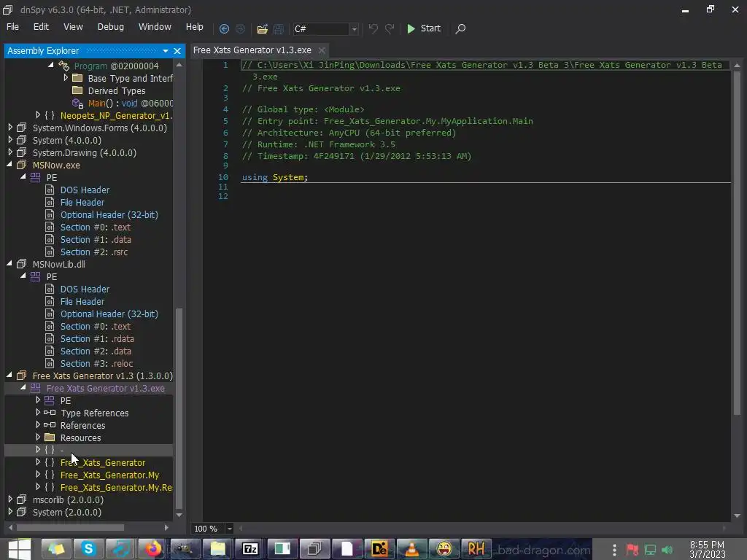Select File Header under MSNow.exe
Image resolution: width=747 pixels, height=560 pixels.
(82, 203)
